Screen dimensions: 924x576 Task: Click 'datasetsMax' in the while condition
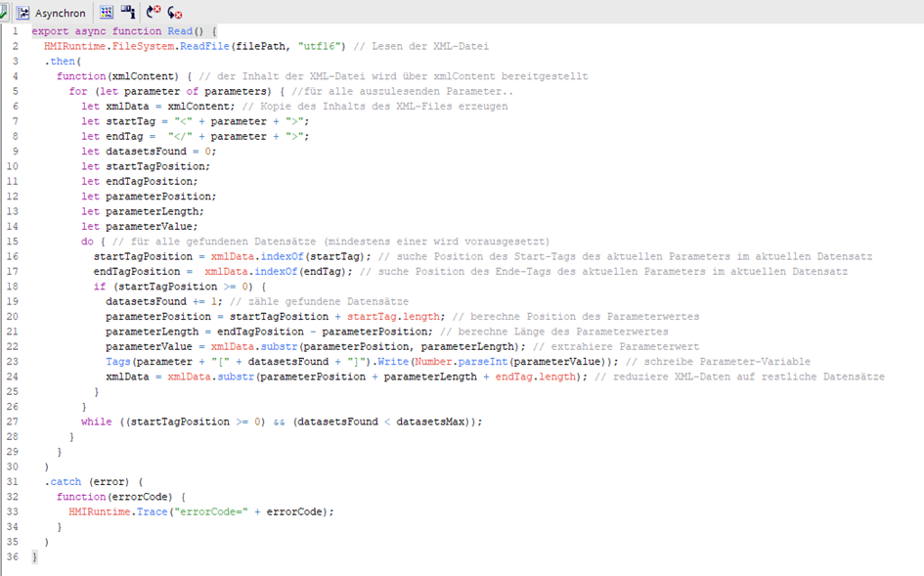430,422
